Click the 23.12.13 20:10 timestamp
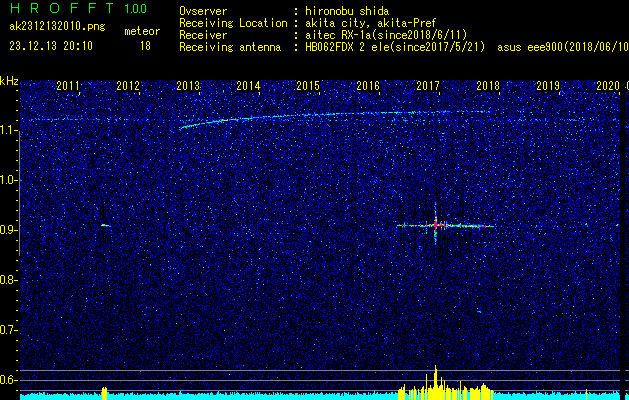This screenshot has height=400, width=629. pos(50,45)
